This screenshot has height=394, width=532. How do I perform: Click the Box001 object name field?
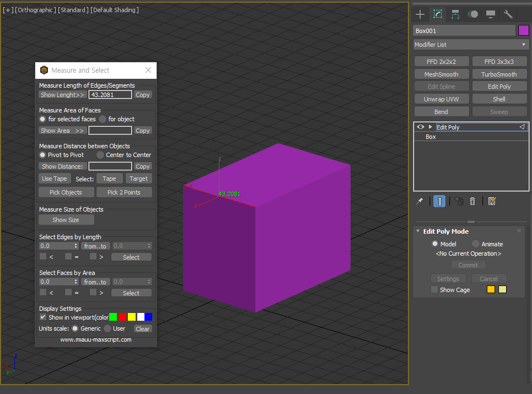pyautogui.click(x=464, y=30)
